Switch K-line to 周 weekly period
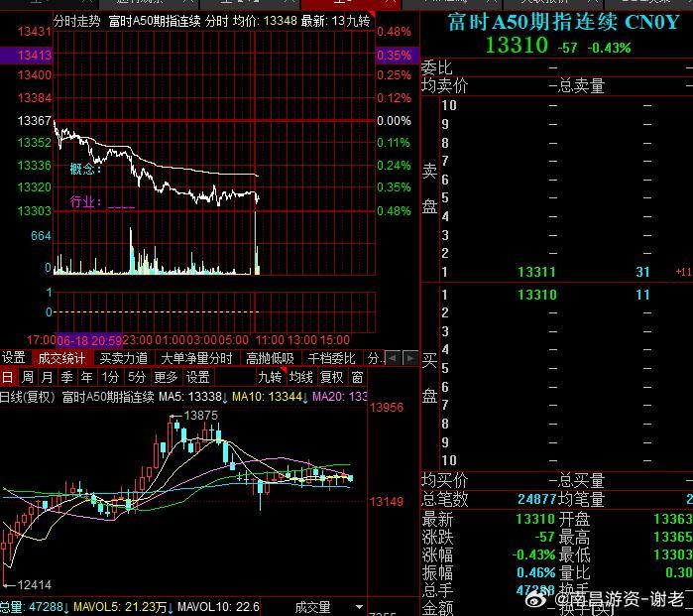 pyautogui.click(x=28, y=377)
